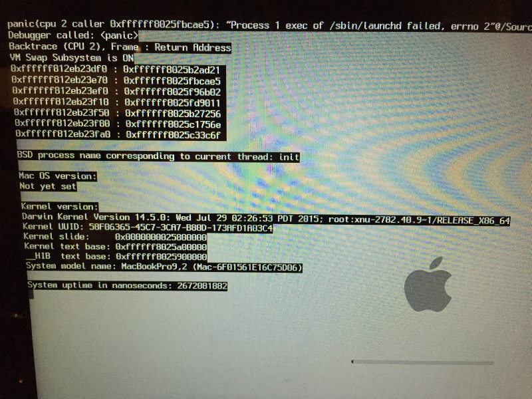Image resolution: width=532 pixels, height=399 pixels.
Task: Click __HIB text base 0xffffff8025900000
Action: (x=162, y=257)
